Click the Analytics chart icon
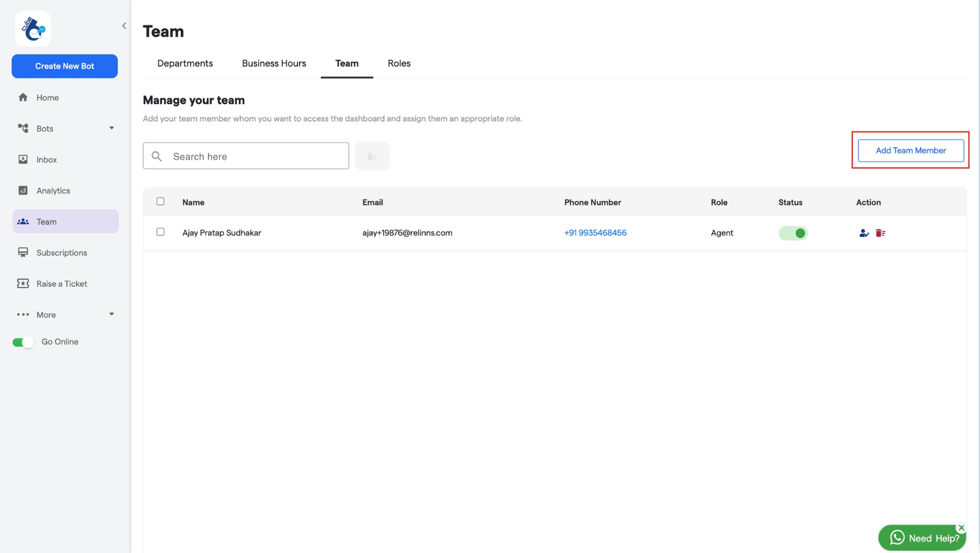This screenshot has width=980, height=553. coord(23,190)
